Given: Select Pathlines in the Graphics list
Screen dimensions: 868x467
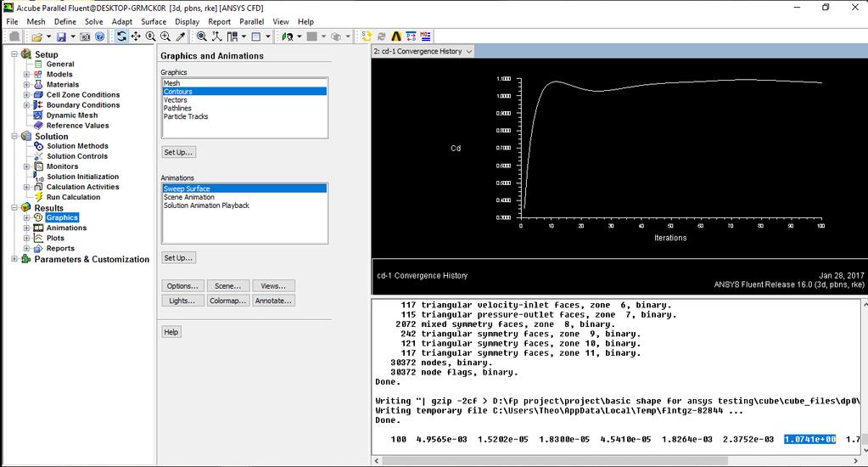Looking at the screenshot, I should (x=244, y=108).
